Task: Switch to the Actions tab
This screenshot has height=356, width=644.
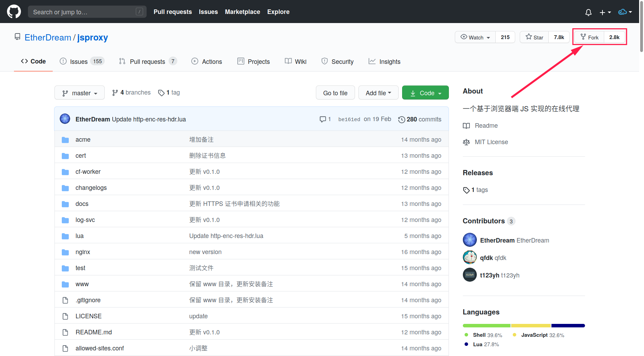Action: 207,61
